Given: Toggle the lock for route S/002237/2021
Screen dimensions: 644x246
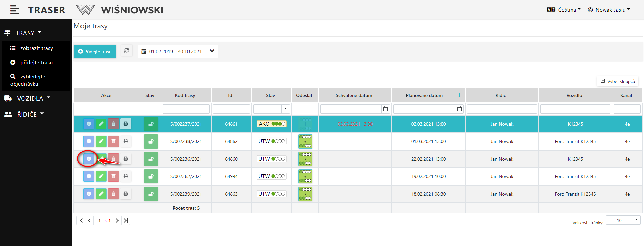Looking at the screenshot, I should tap(151, 124).
